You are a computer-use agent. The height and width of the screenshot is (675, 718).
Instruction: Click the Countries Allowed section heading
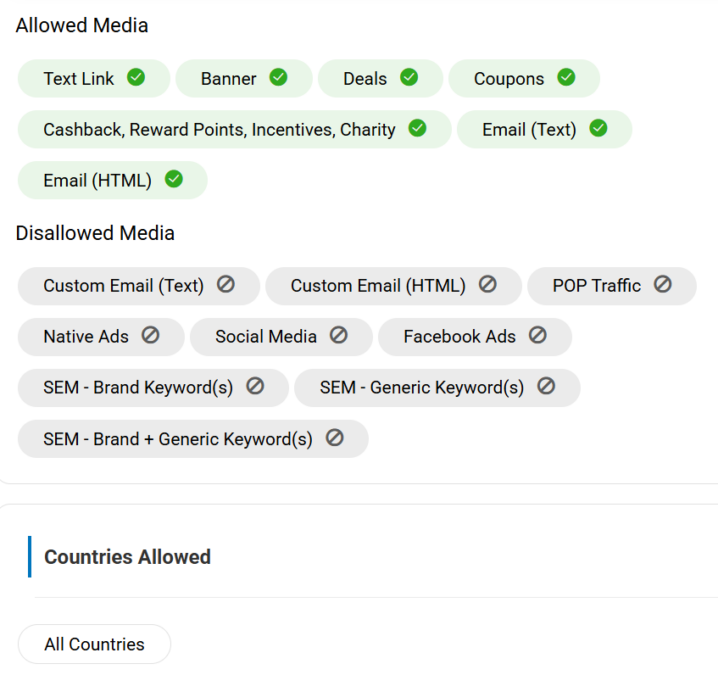(x=127, y=557)
